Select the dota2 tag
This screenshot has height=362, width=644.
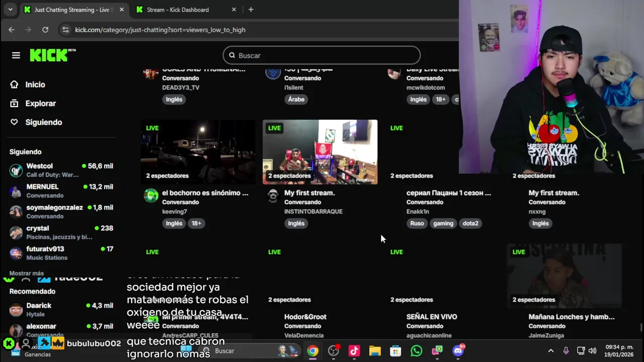(x=470, y=223)
